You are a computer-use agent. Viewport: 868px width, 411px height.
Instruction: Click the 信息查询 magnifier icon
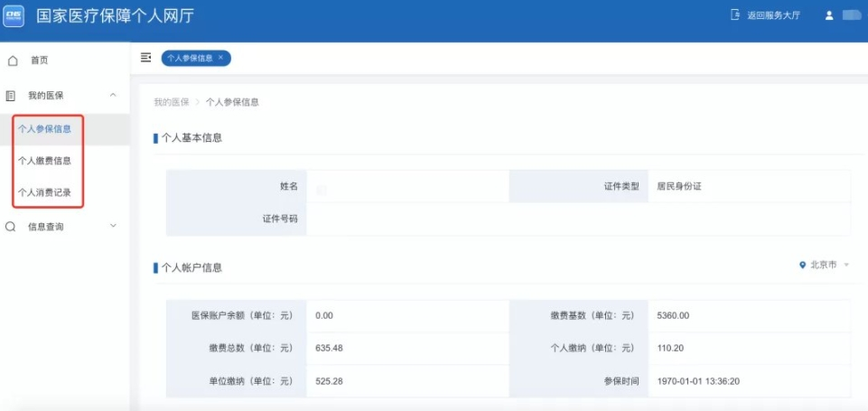pyautogui.click(x=10, y=227)
